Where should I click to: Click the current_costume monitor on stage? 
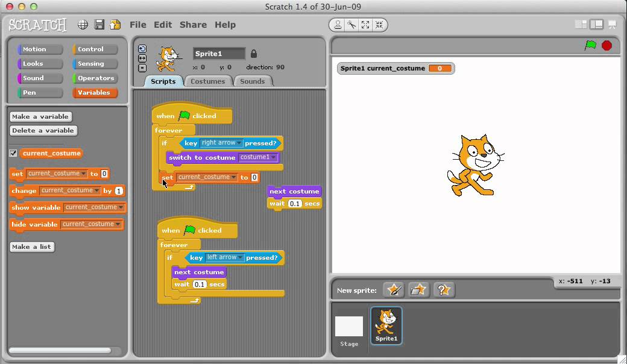click(x=396, y=68)
